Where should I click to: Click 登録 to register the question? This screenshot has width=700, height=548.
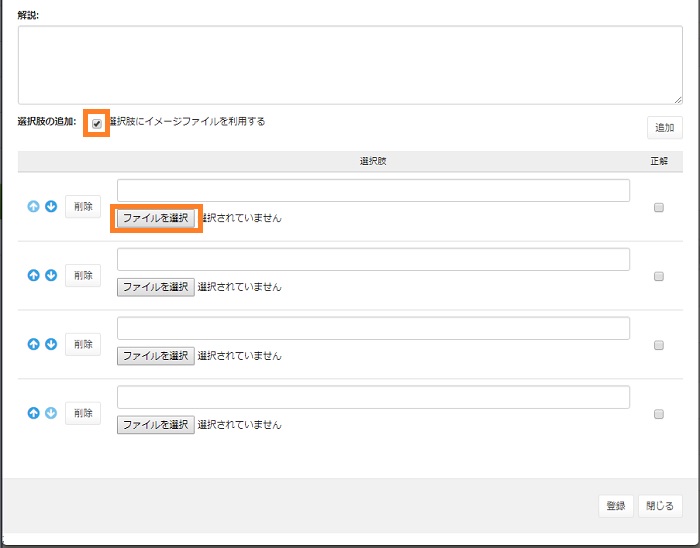[616, 506]
